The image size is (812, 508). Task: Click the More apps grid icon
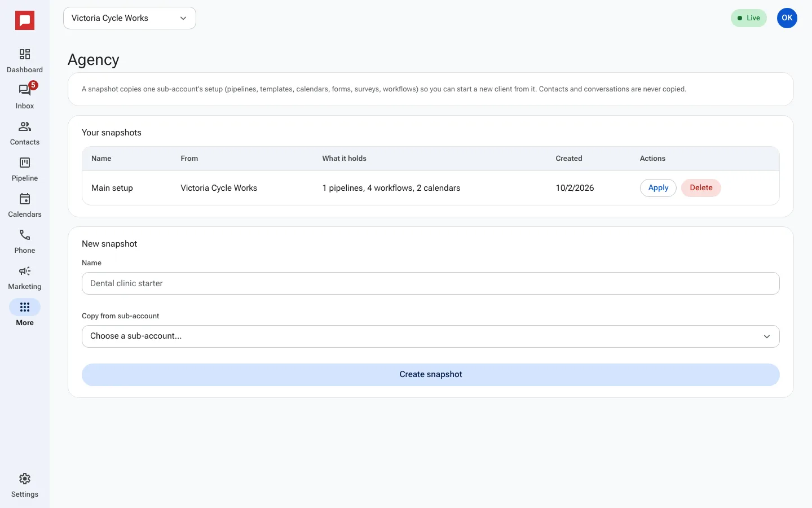[x=25, y=308]
